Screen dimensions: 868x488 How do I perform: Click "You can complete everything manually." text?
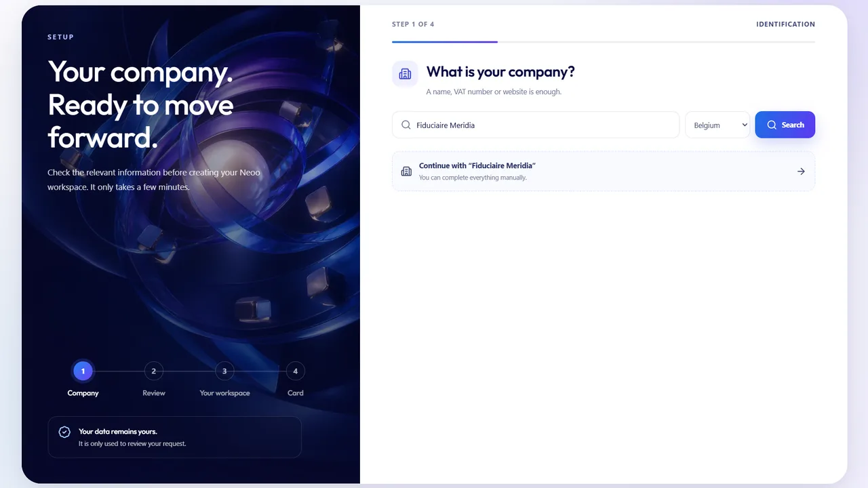point(473,178)
